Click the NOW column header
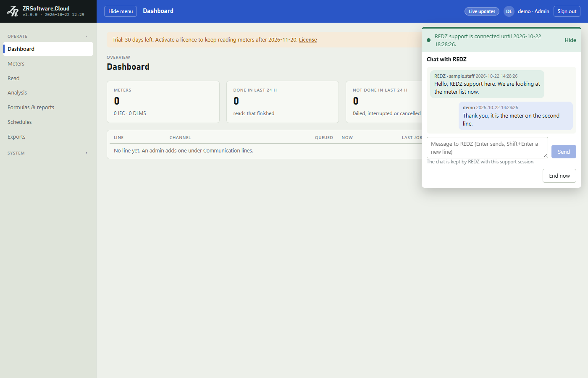 (x=347, y=138)
